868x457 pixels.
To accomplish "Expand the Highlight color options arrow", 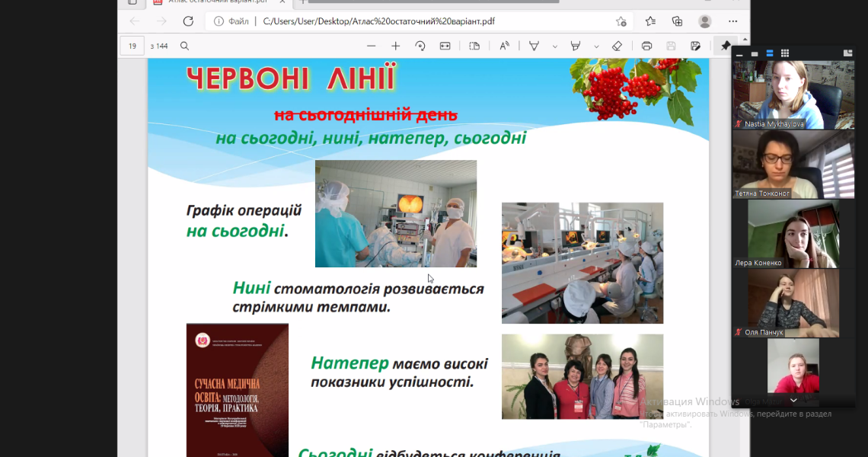I will click(596, 46).
